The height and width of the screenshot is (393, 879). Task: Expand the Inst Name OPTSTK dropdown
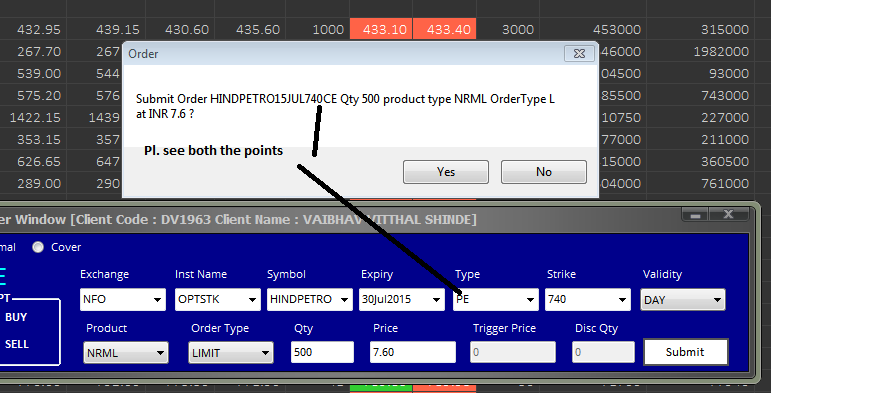[218, 299]
